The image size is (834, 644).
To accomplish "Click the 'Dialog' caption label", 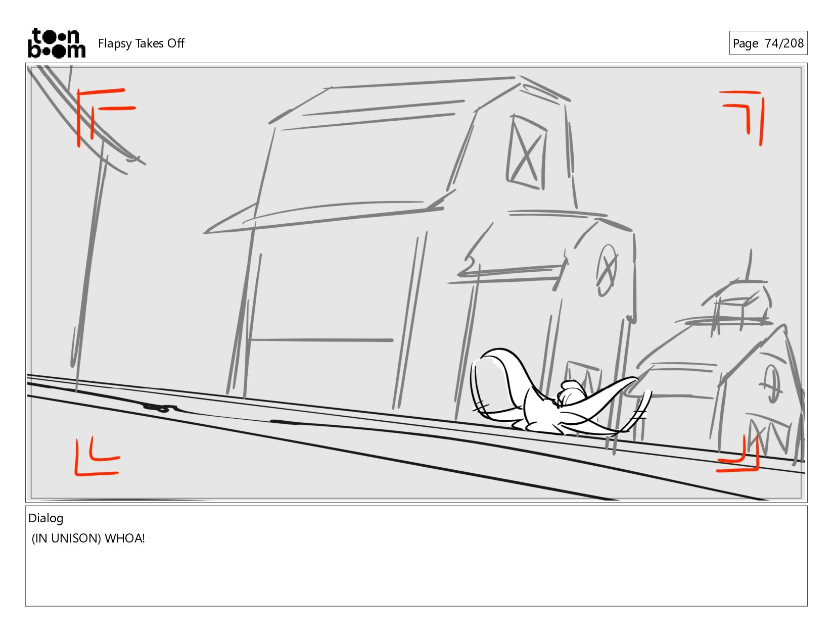I will 46,518.
